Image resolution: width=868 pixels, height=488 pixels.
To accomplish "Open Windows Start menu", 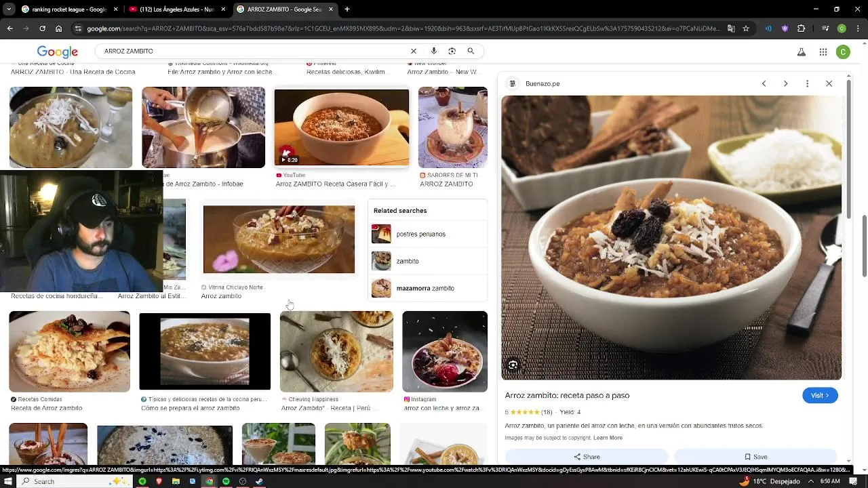I will (x=8, y=481).
